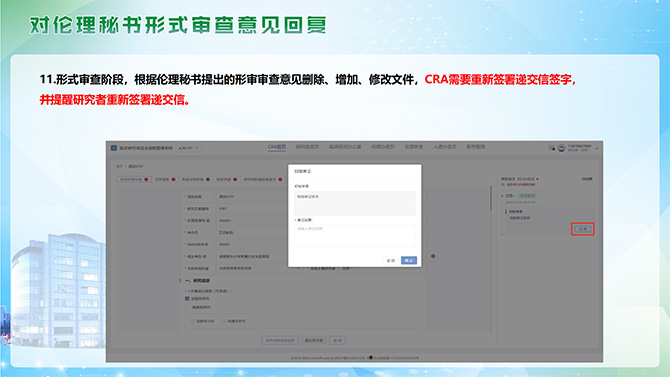Click the grey read-only comment box in dialog
This screenshot has width=670, height=377.
(355, 203)
